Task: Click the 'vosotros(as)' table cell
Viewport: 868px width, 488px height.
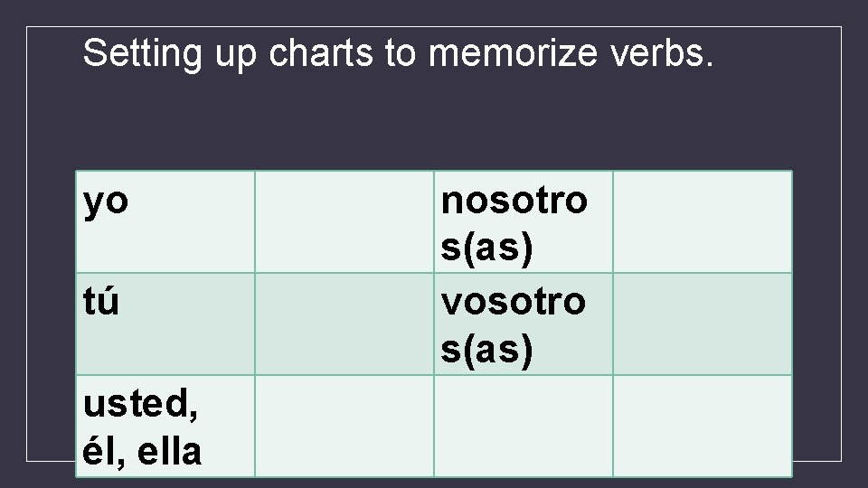Action: click(x=523, y=324)
